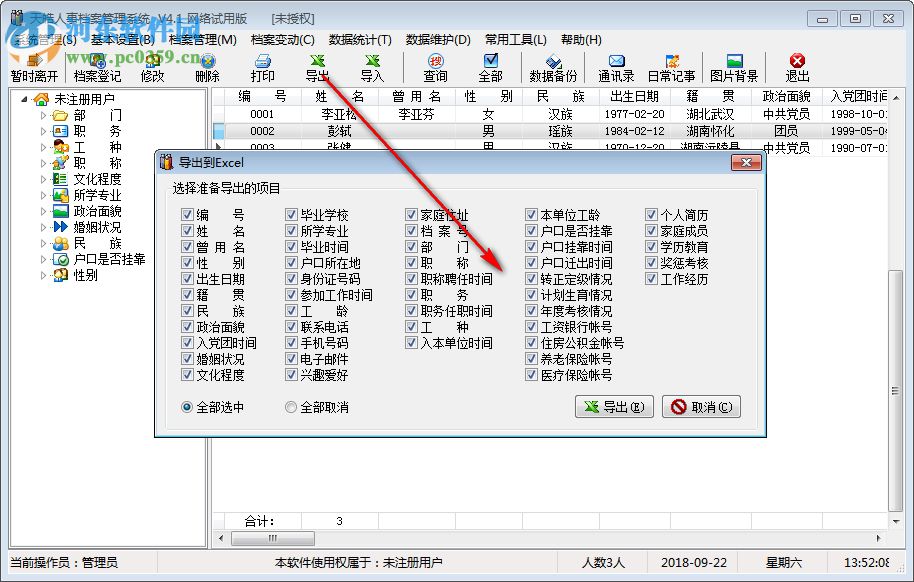Image resolution: width=914 pixels, height=582 pixels.
Task: Uncheck the 个人简历 export item
Action: click(x=651, y=213)
